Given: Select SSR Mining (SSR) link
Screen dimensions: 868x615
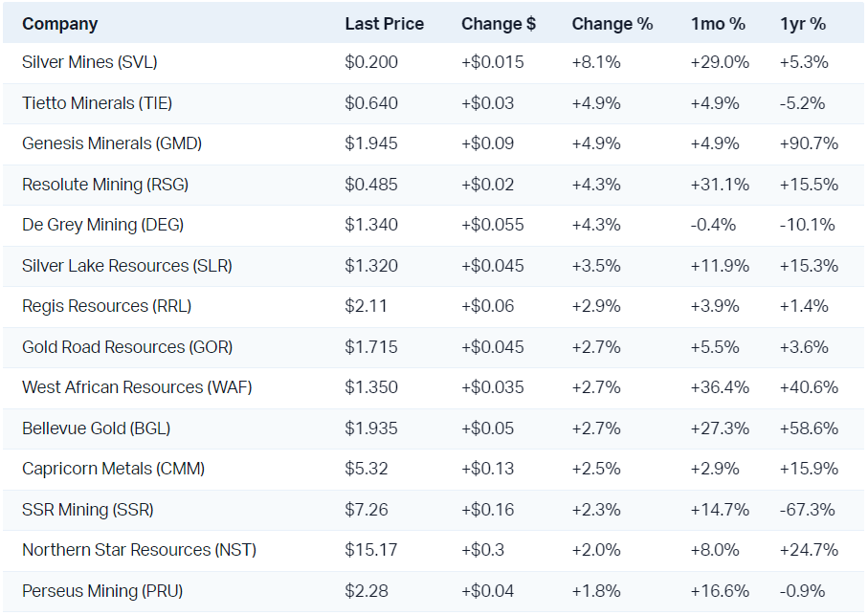Looking at the screenshot, I should [87, 510].
